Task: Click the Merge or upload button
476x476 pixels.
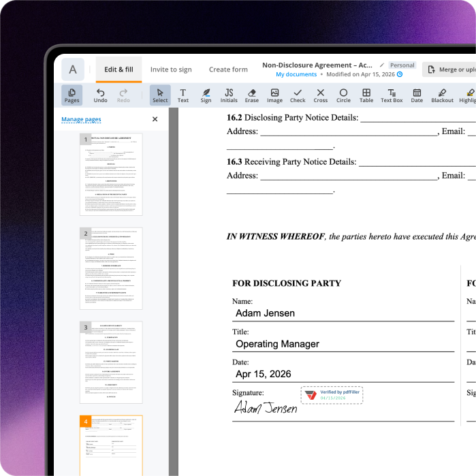Action: pos(449,69)
